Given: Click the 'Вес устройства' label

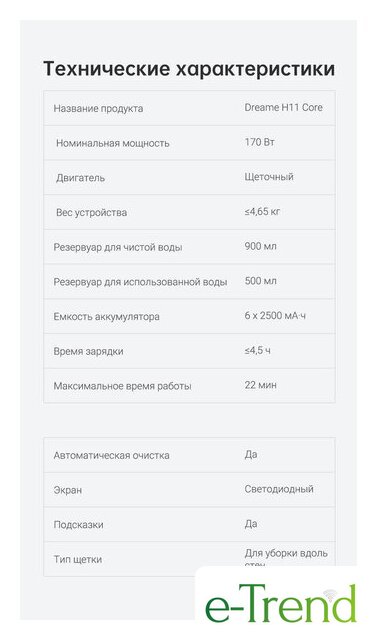Looking at the screenshot, I should click(91, 213).
